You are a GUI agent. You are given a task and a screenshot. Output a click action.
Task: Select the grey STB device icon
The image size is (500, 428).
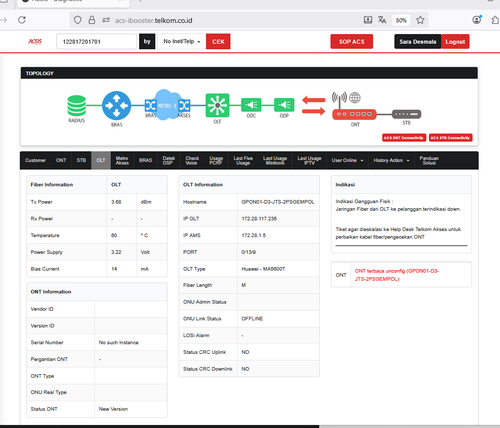(x=406, y=114)
